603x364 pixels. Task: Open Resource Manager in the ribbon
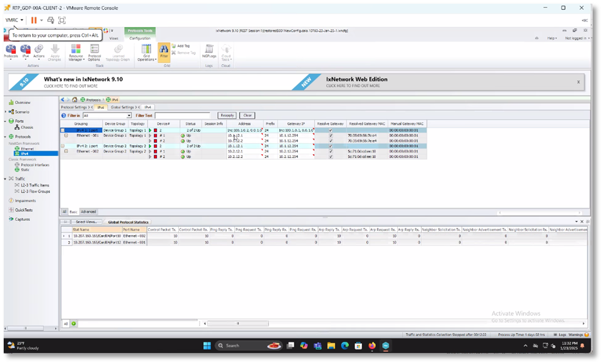[76, 52]
